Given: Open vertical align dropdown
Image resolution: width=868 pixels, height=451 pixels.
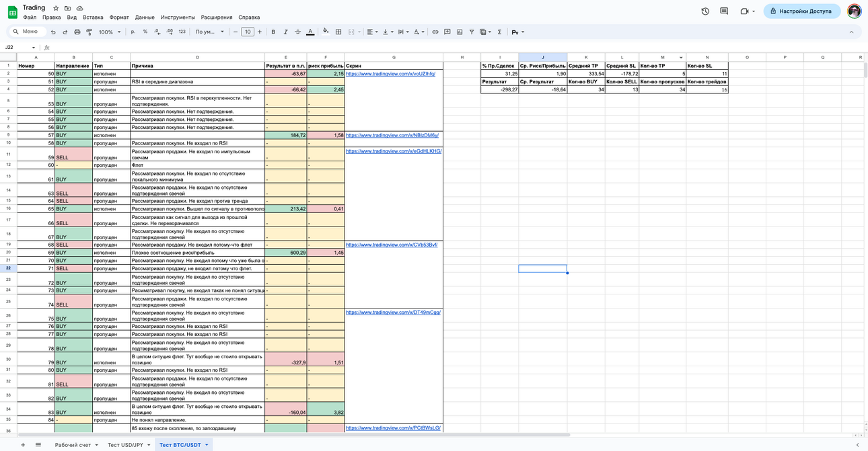Looking at the screenshot, I should pyautogui.click(x=387, y=32).
